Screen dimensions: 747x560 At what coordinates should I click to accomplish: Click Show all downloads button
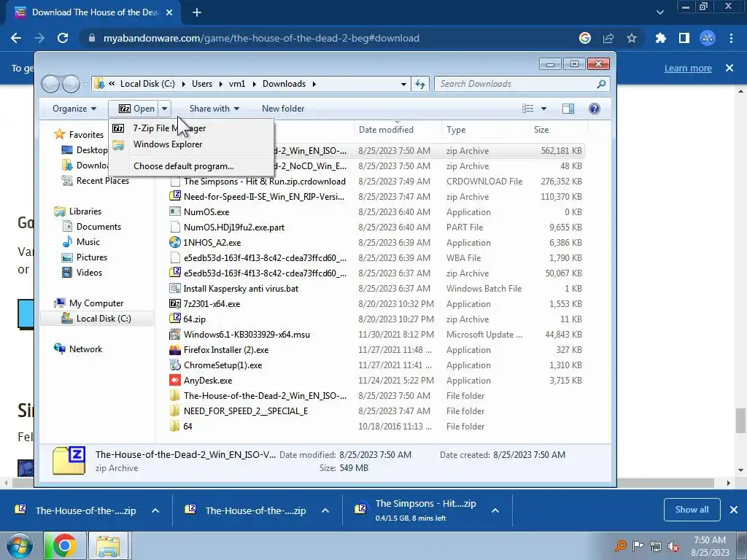[692, 510]
